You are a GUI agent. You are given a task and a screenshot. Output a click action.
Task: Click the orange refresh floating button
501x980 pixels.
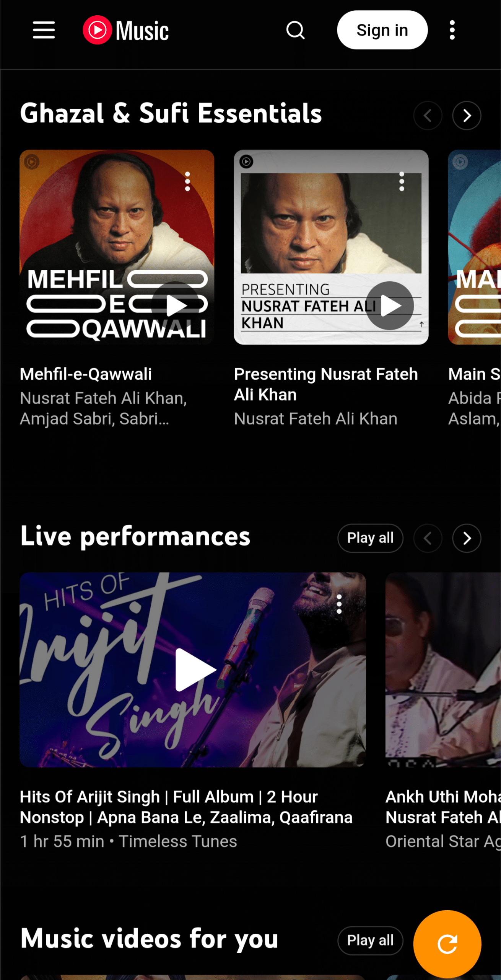click(447, 944)
